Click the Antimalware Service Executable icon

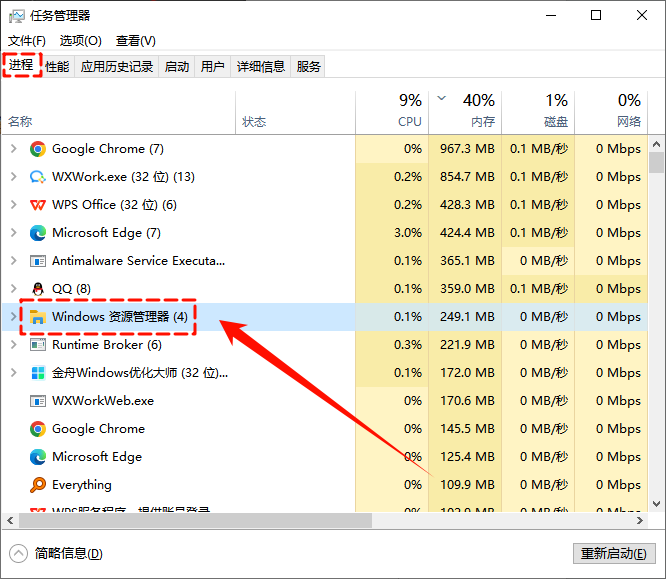pyautogui.click(x=38, y=261)
